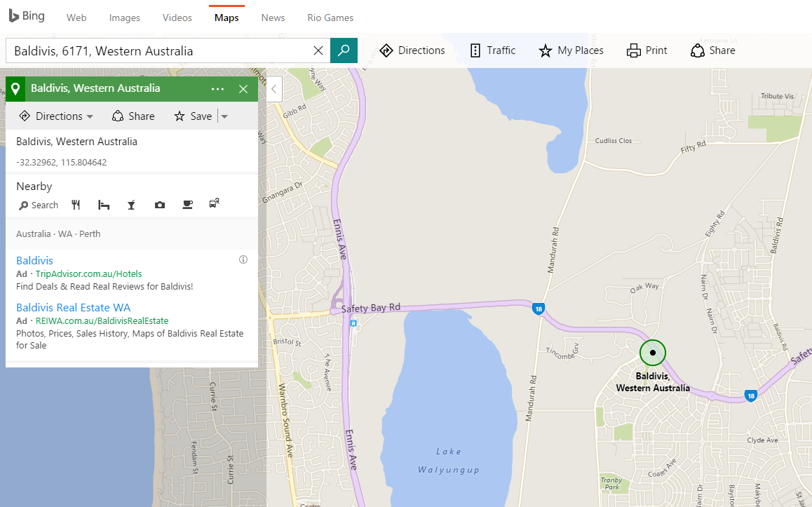
Task: Open the Save dropdown arrow
Action: (x=224, y=116)
